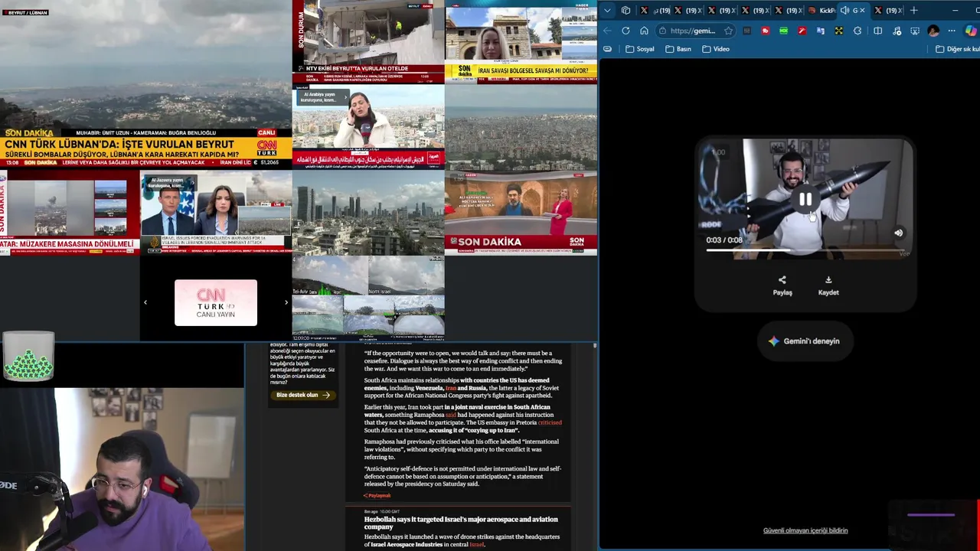
Task: Select the NTV Beyrut hotel feed
Action: [x=368, y=41]
